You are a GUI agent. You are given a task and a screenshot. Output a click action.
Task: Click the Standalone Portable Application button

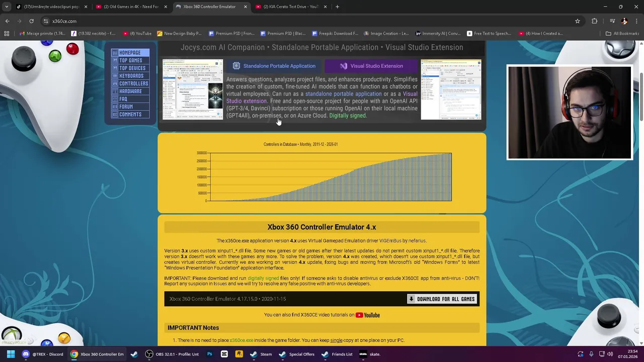(x=274, y=66)
